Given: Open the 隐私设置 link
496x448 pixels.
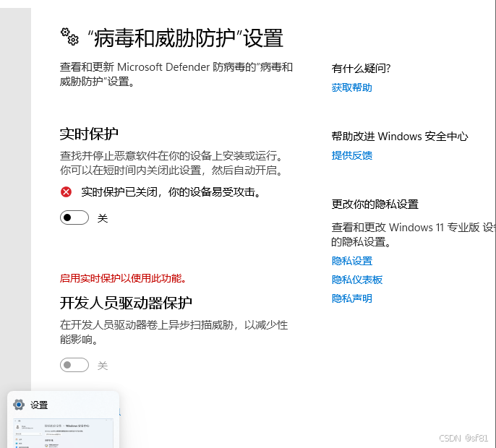Looking at the screenshot, I should click(351, 261).
